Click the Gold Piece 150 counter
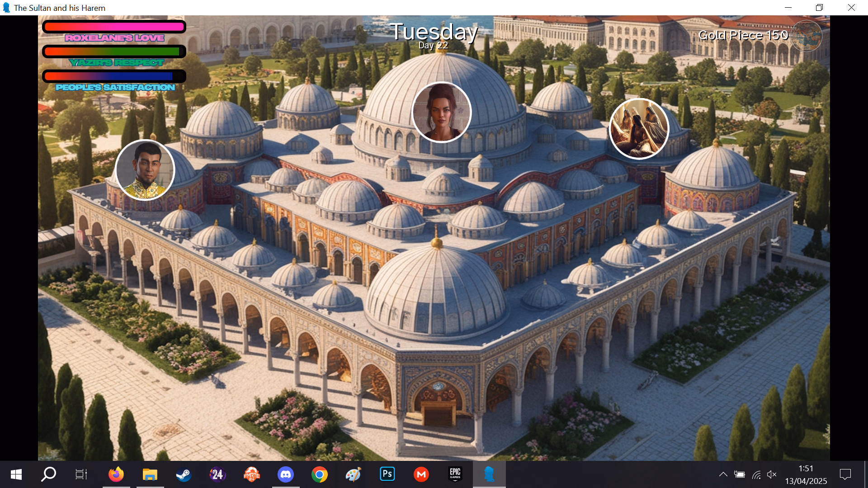 [743, 35]
